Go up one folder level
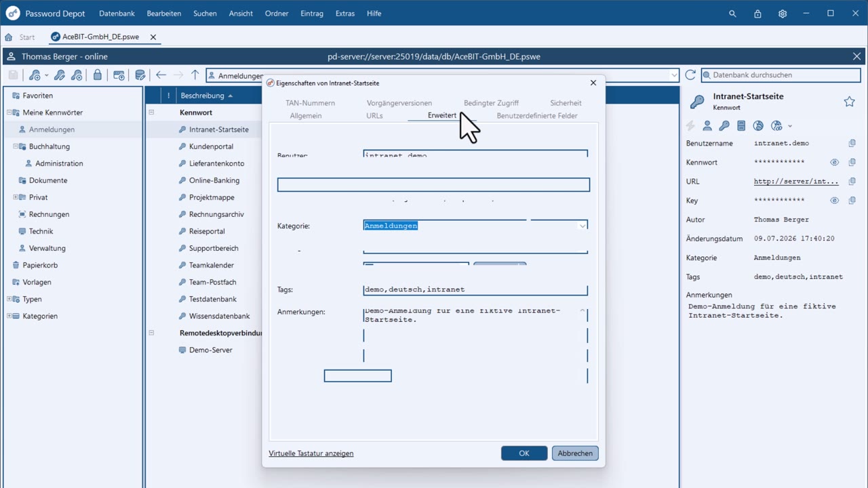The width and height of the screenshot is (868, 488). 195,75
